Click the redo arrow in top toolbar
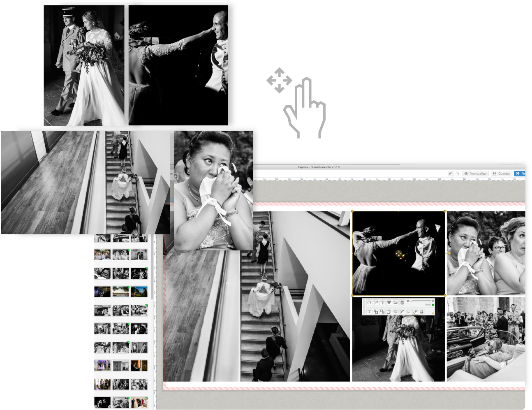Screen dimensions: 532x410 click(x=457, y=174)
